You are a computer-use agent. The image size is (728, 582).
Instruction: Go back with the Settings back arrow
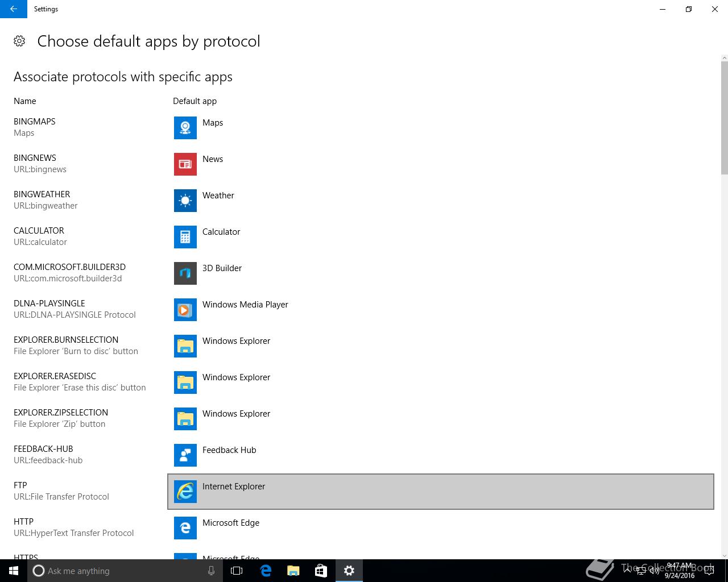pos(14,9)
